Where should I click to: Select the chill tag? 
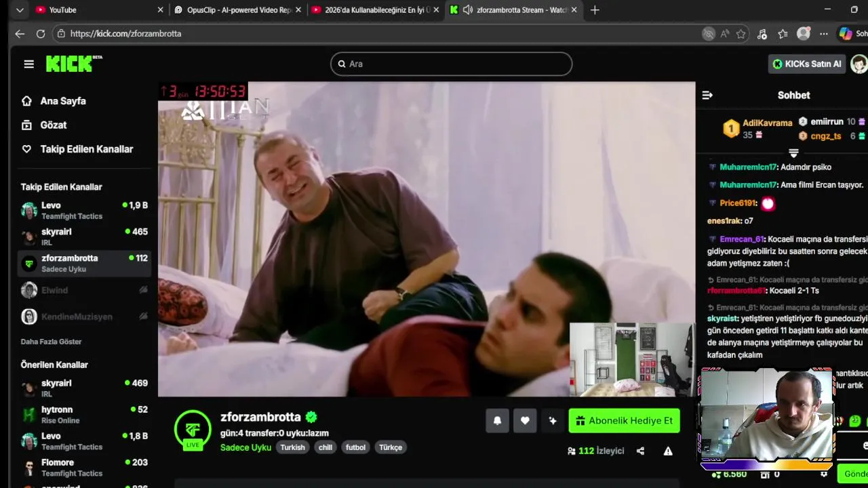(x=325, y=447)
